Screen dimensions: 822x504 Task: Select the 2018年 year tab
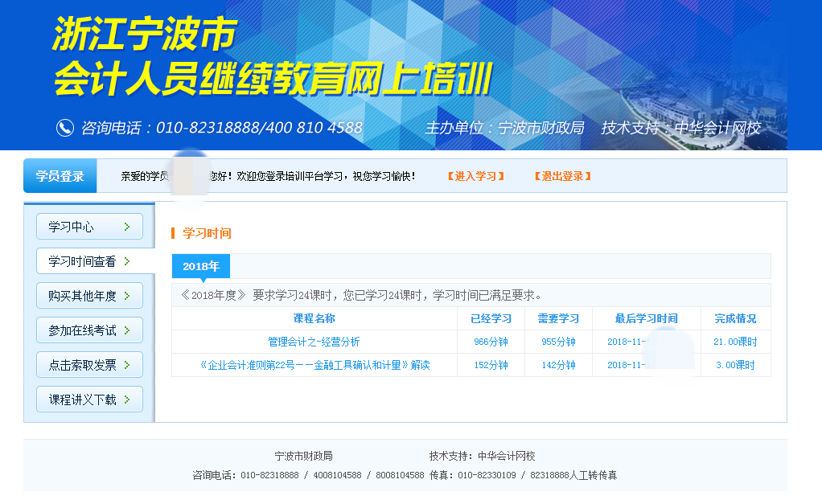(200, 266)
